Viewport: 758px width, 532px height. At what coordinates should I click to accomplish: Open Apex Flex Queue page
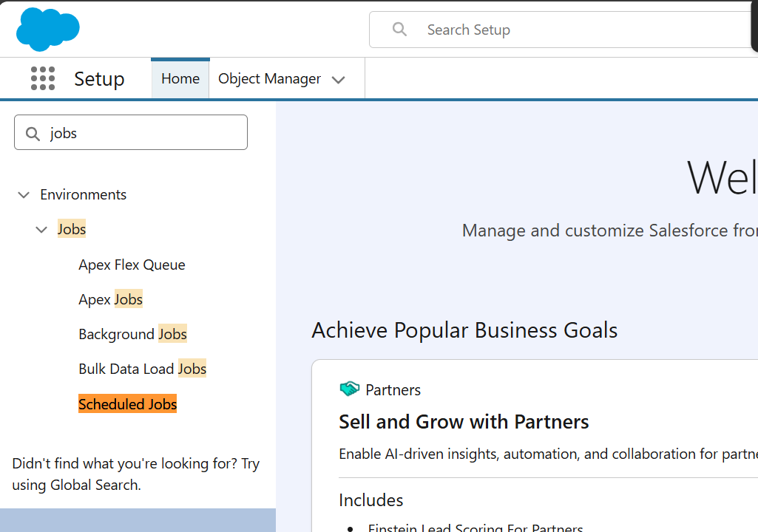(x=132, y=265)
